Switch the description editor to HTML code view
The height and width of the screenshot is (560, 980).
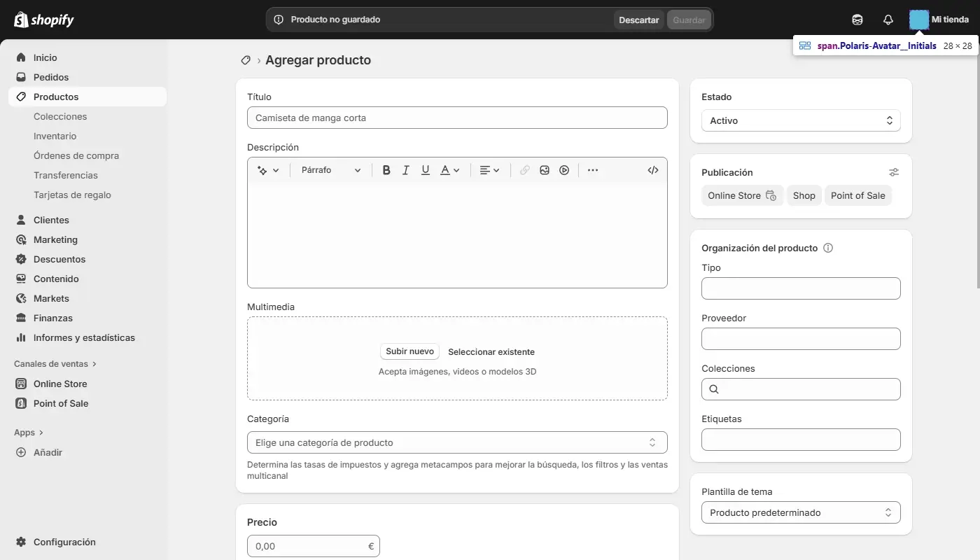652,169
